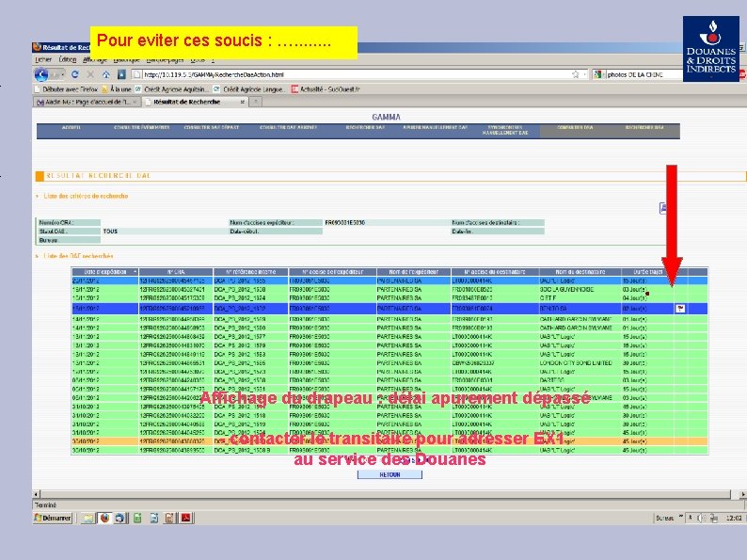Open 'Débuter avec Firefox' bookmark
This screenshot has height=560, width=747.
point(66,89)
